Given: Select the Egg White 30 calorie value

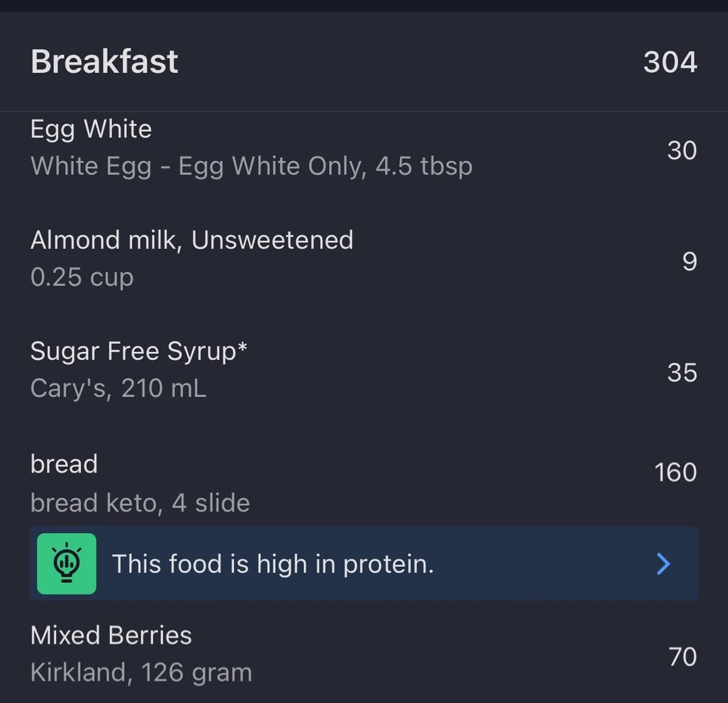Looking at the screenshot, I should tap(682, 150).
